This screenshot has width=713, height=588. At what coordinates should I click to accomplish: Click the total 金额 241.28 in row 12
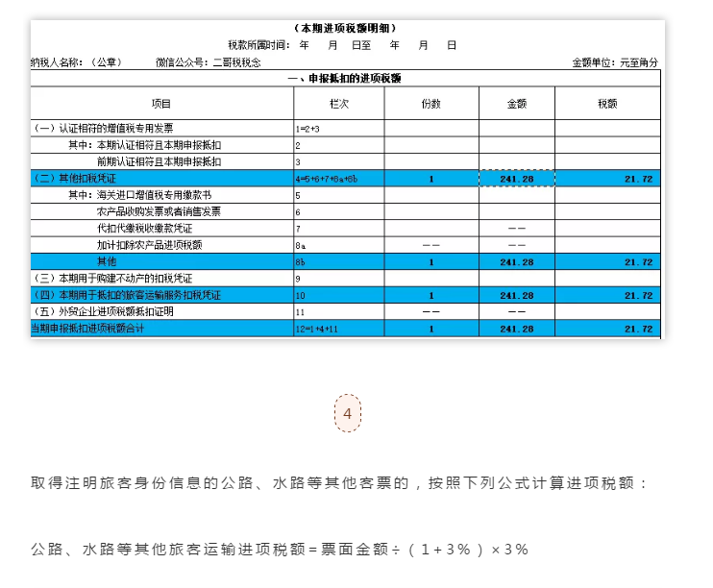click(x=517, y=330)
